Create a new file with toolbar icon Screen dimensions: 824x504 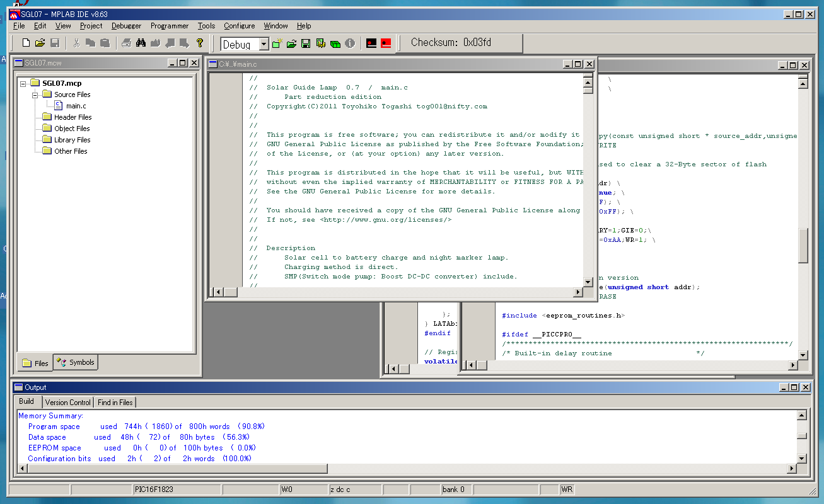click(x=26, y=43)
